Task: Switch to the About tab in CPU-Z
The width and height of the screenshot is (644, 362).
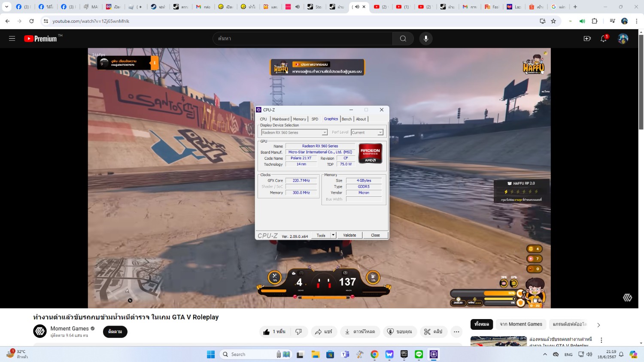Action: coord(361,119)
